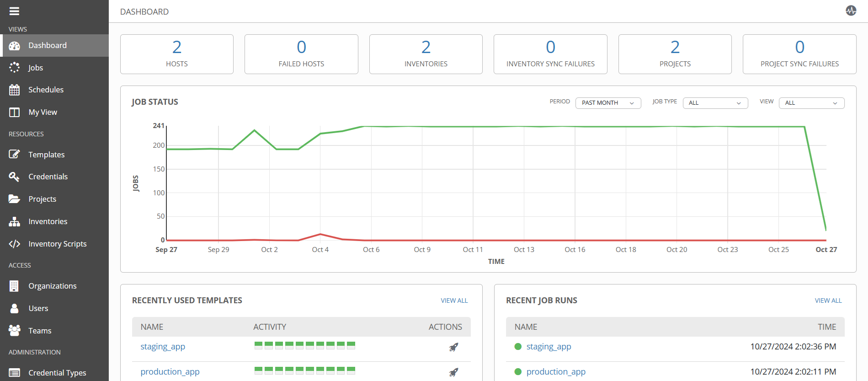Click the Inventory Scripts code icon
The image size is (868, 381).
[15, 244]
